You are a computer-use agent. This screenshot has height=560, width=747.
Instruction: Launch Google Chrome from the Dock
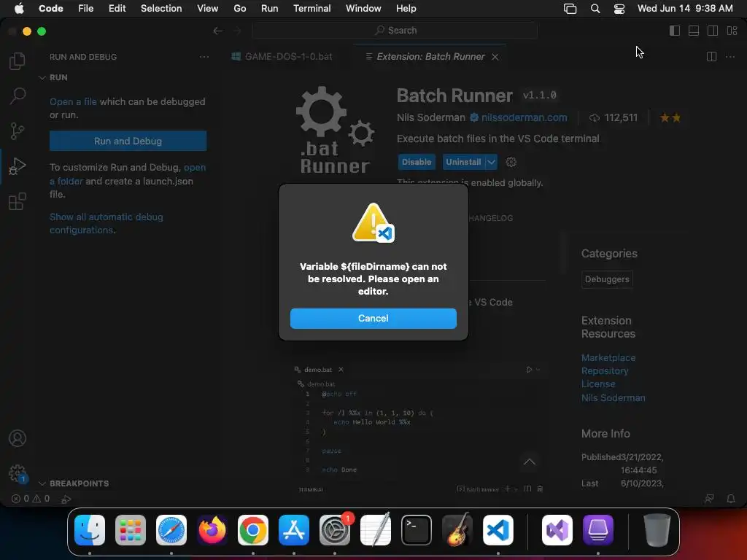(x=253, y=529)
